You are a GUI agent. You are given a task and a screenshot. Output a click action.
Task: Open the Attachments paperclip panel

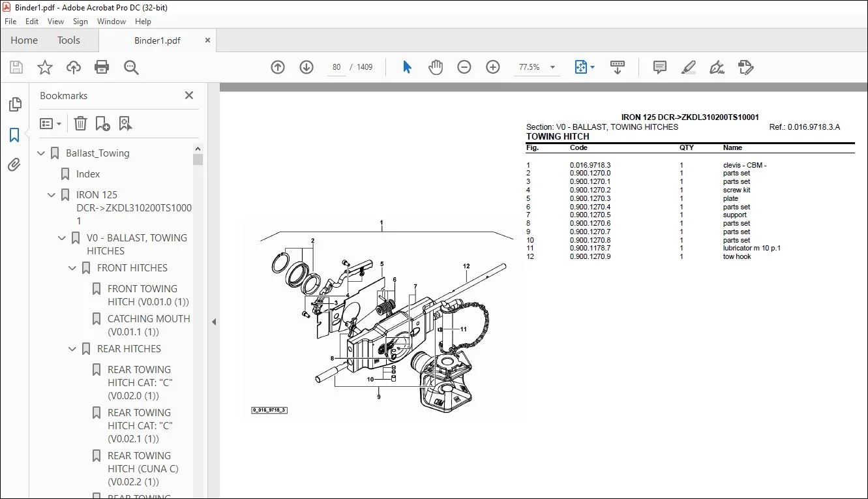point(14,165)
